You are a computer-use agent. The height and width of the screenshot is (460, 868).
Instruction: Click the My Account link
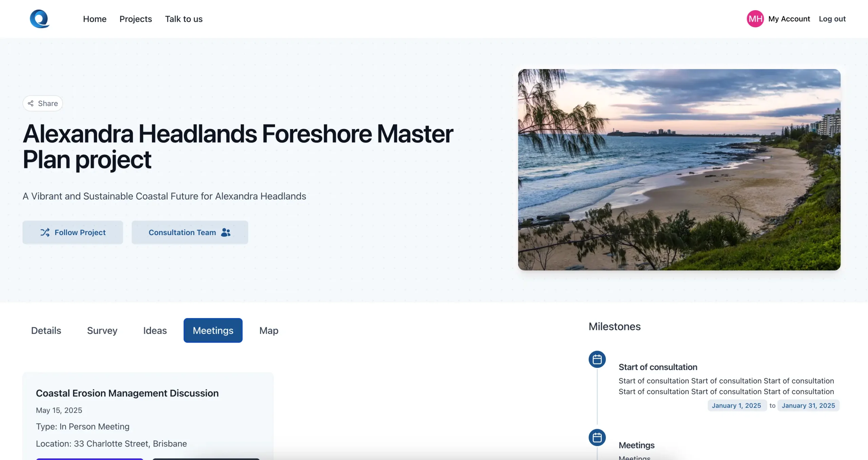789,19
